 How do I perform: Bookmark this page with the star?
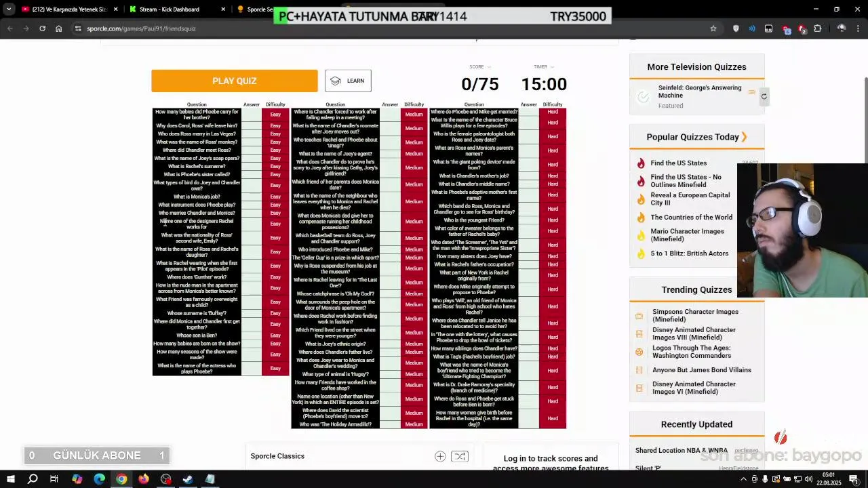713,28
